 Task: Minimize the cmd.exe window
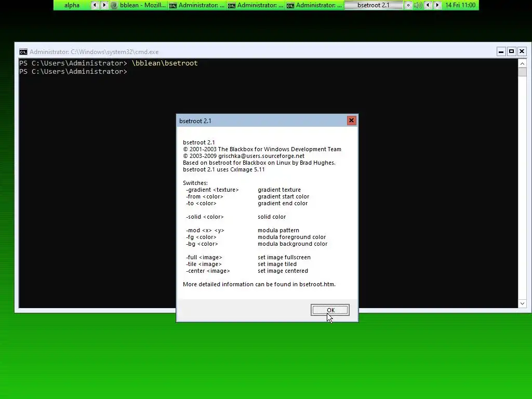click(x=501, y=51)
